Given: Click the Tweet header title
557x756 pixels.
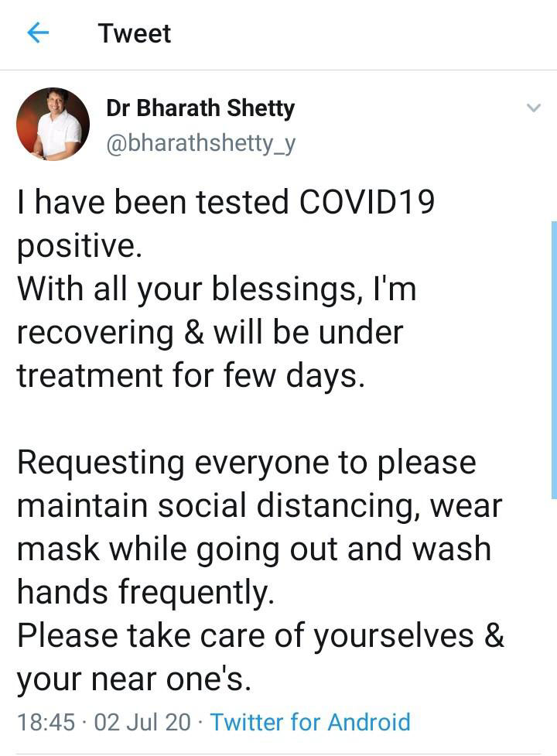Looking at the screenshot, I should tap(135, 33).
